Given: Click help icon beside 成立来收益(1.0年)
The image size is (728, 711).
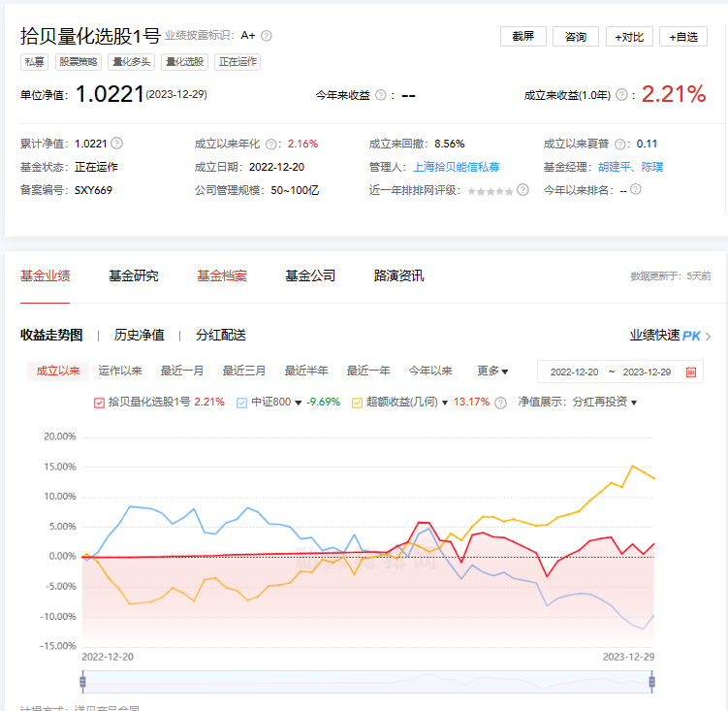Looking at the screenshot, I should (621, 95).
